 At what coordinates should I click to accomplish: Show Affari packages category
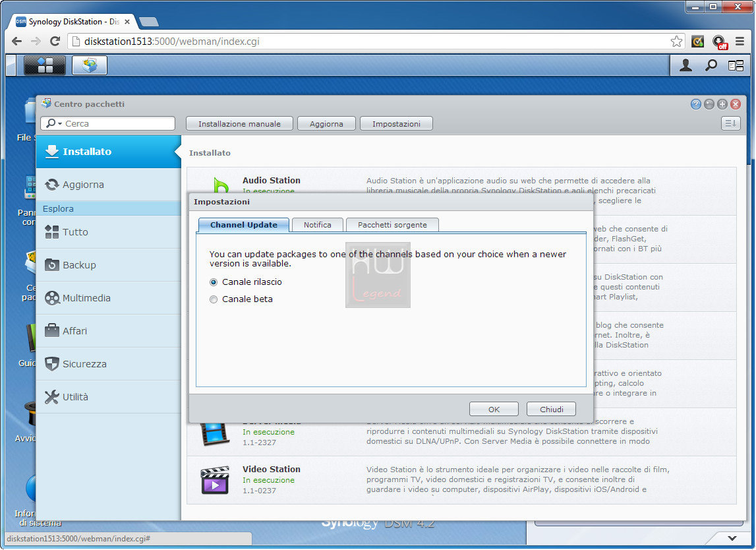109,331
